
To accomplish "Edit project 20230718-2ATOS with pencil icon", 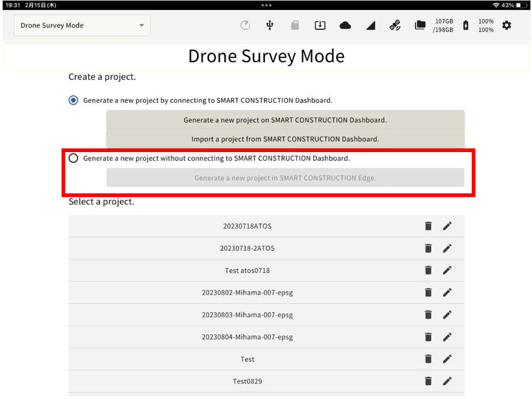I will (x=447, y=248).
